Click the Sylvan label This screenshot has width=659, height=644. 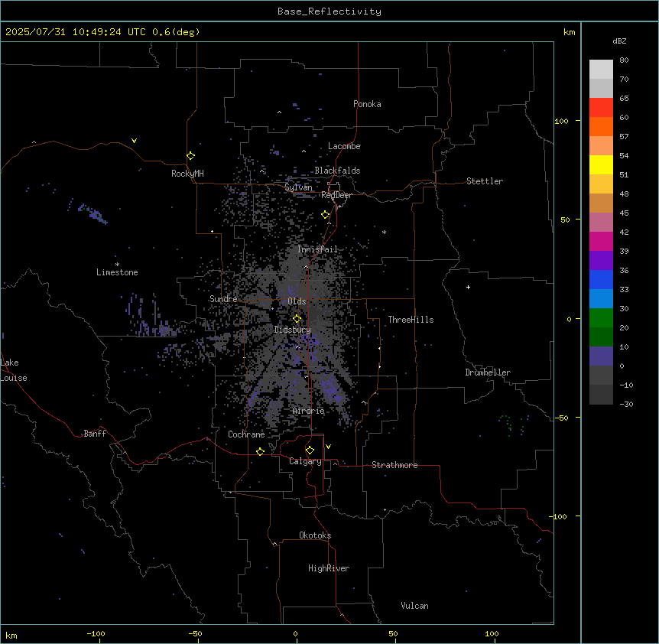coord(298,187)
